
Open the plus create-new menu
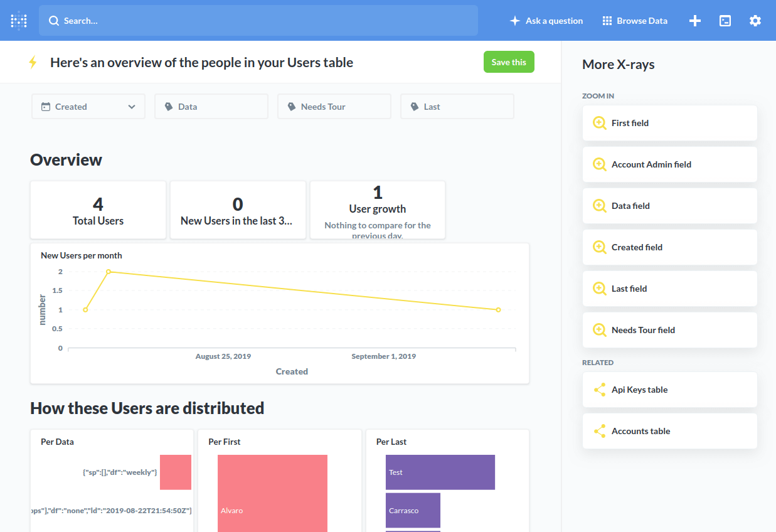pos(694,21)
